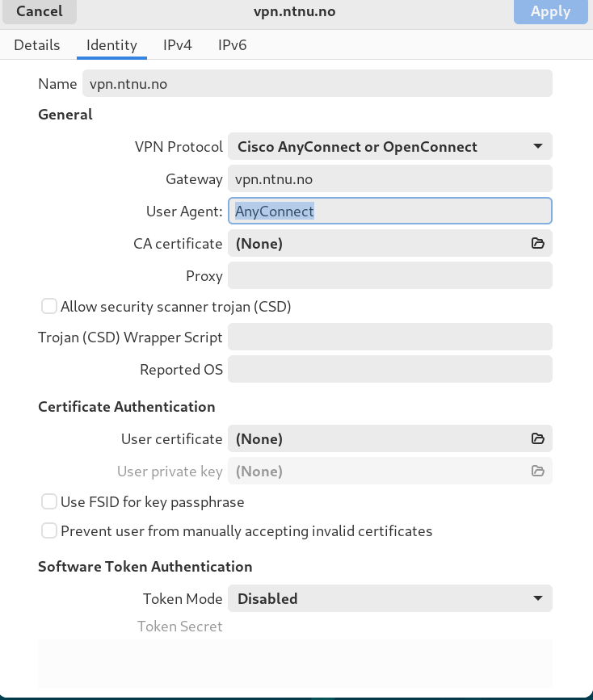Click the Apply button
593x700 pixels.
[550, 11]
